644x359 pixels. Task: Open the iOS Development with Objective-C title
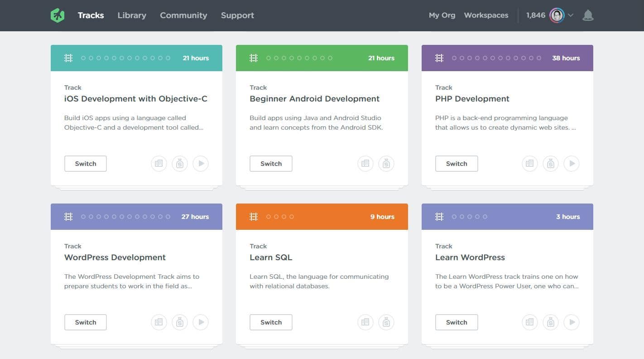tap(136, 99)
